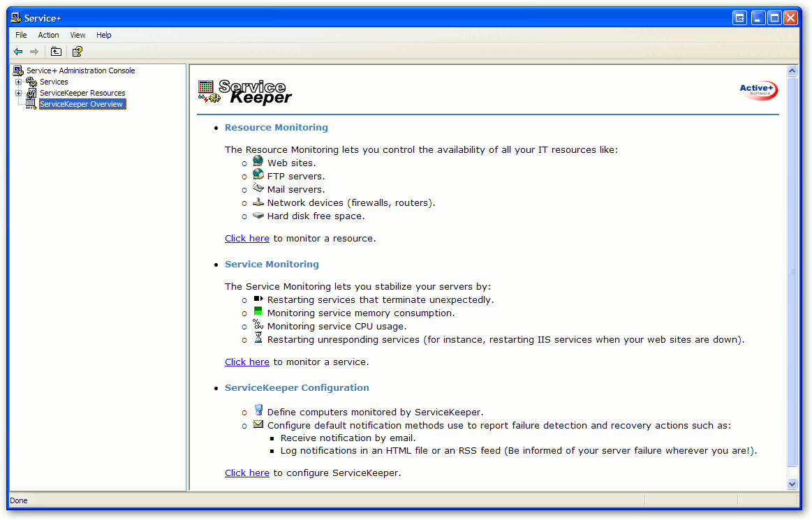Click 'FTP servers.' text
The height and width of the screenshot is (520, 812).
pyautogui.click(x=296, y=177)
